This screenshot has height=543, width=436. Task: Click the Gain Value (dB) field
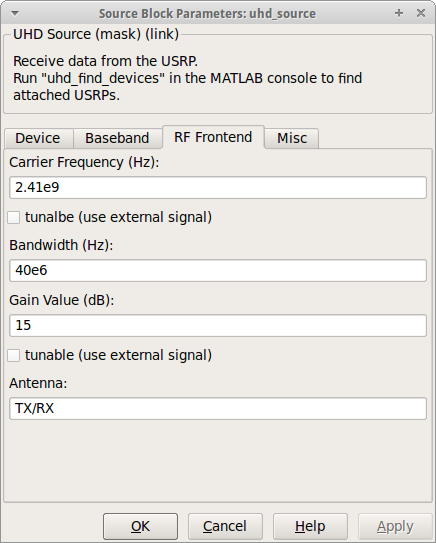click(x=218, y=326)
